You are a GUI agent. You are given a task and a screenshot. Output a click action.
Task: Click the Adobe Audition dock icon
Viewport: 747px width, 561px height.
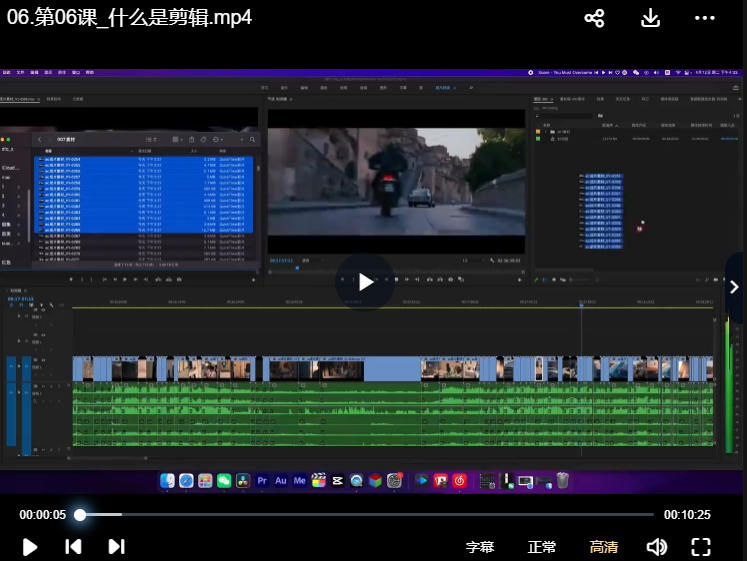[x=281, y=481]
